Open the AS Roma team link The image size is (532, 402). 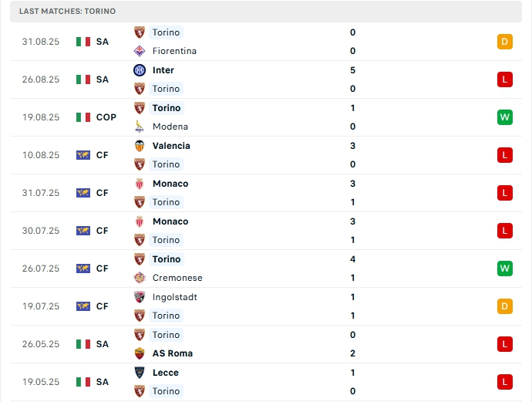(173, 353)
